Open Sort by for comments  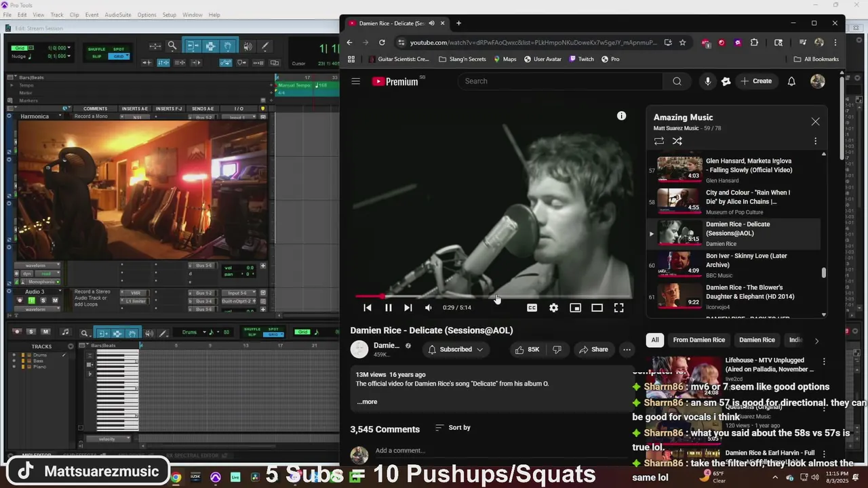[x=452, y=428]
